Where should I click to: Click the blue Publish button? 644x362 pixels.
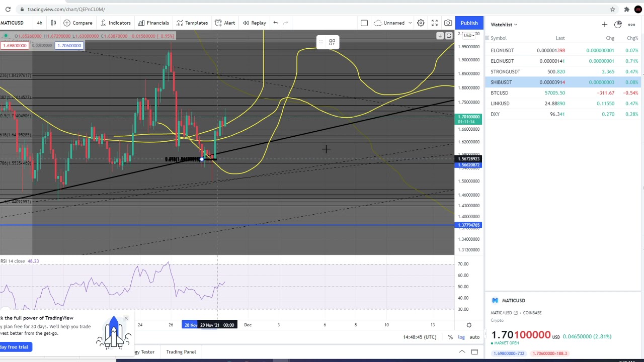[469, 23]
